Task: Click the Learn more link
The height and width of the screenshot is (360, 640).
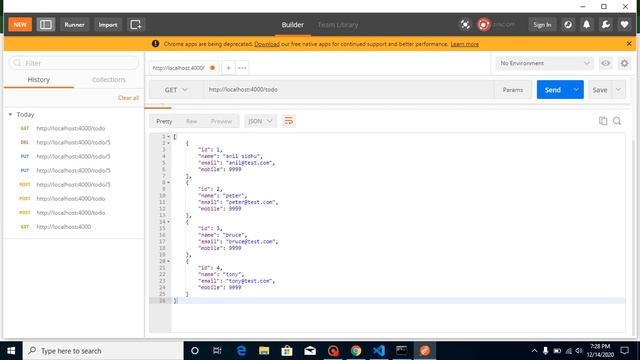Action: click(x=464, y=44)
